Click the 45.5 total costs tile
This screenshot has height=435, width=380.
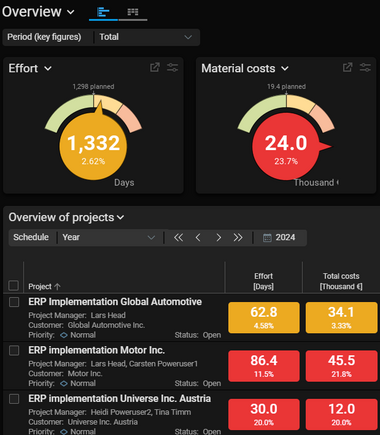click(x=341, y=366)
